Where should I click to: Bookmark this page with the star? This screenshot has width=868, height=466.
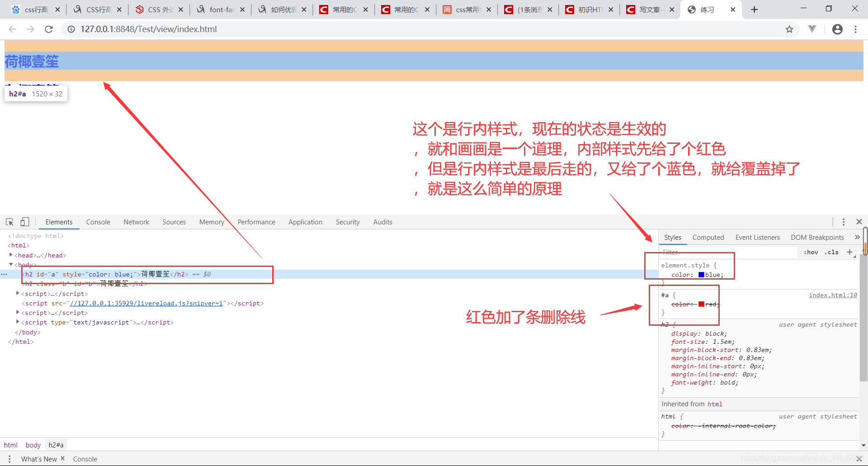pos(789,29)
